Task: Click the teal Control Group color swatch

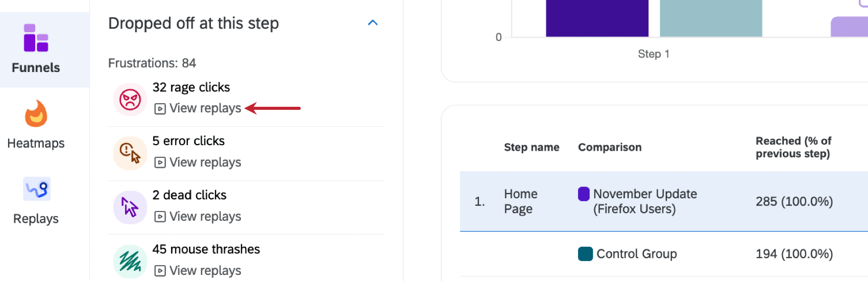Action: [585, 254]
